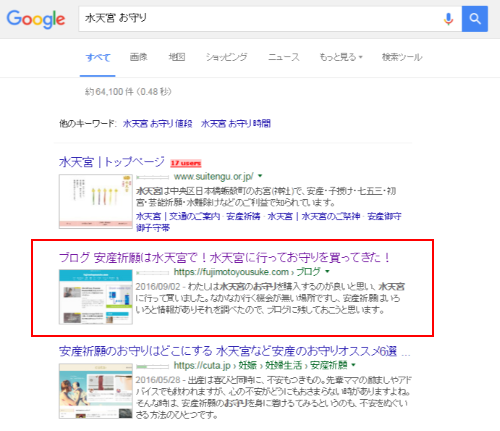
Task: Open the ニュース tab
Action: [x=284, y=57]
